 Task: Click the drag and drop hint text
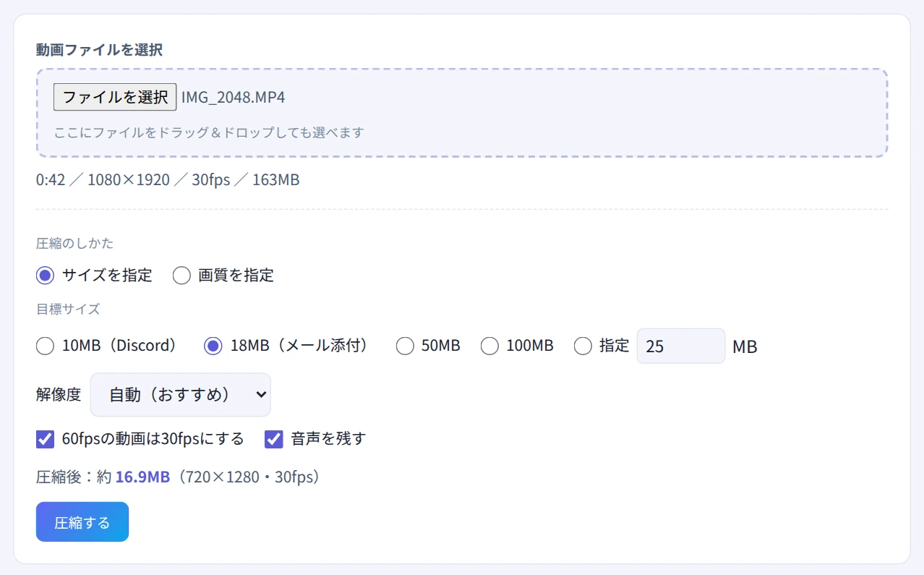point(209,132)
